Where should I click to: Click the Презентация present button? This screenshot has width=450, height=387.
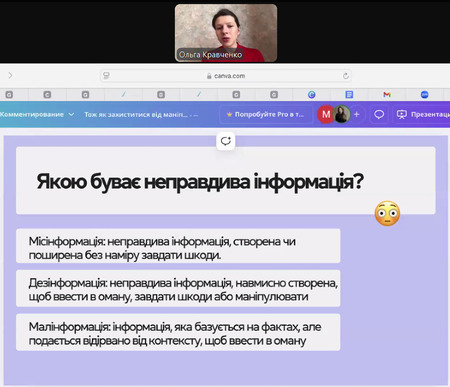[422, 114]
